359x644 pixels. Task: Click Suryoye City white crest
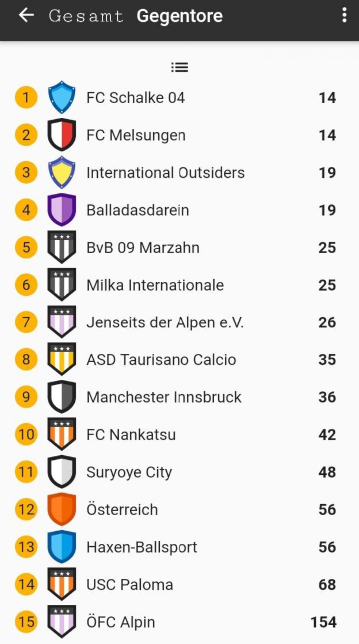point(62,471)
